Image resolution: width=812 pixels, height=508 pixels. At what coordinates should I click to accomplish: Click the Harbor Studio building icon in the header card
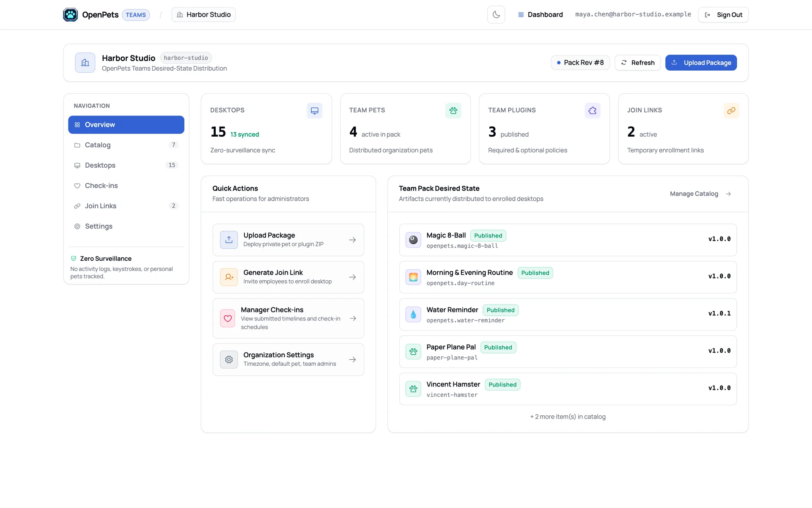pyautogui.click(x=85, y=63)
